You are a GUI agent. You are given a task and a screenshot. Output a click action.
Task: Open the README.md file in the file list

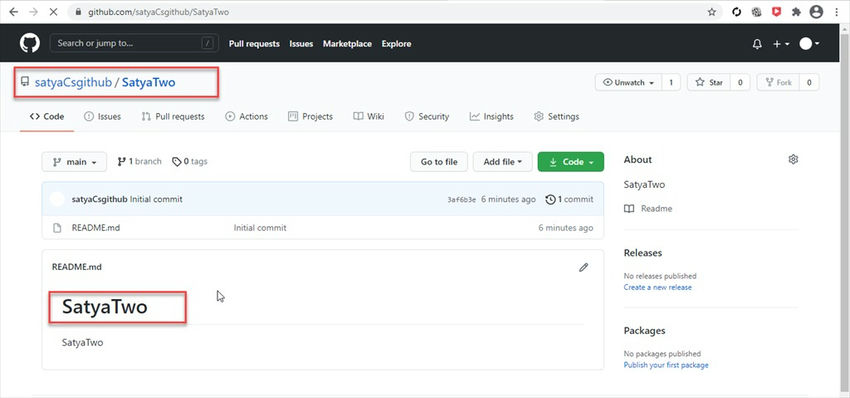pyautogui.click(x=96, y=228)
